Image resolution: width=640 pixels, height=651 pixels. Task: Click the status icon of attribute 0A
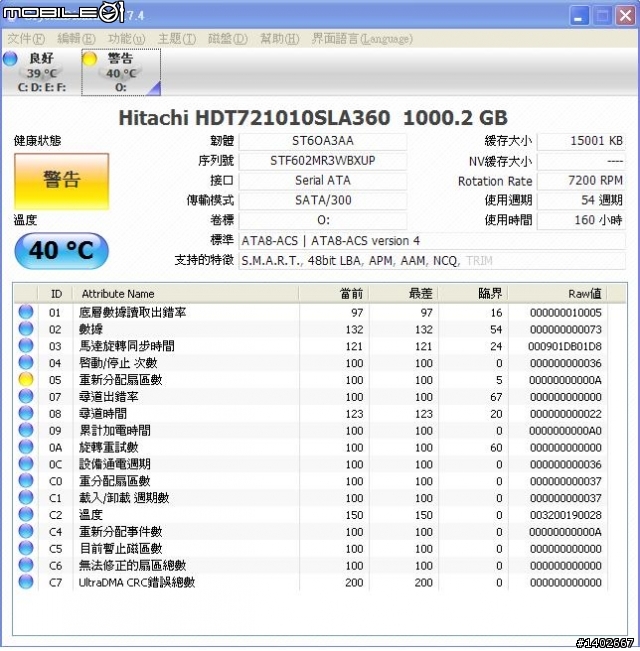point(26,447)
